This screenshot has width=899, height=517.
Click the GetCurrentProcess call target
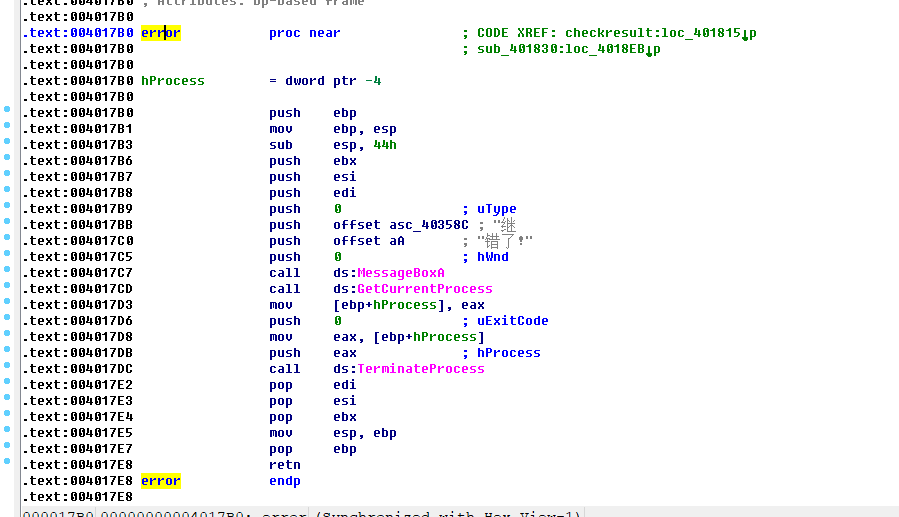click(x=425, y=289)
